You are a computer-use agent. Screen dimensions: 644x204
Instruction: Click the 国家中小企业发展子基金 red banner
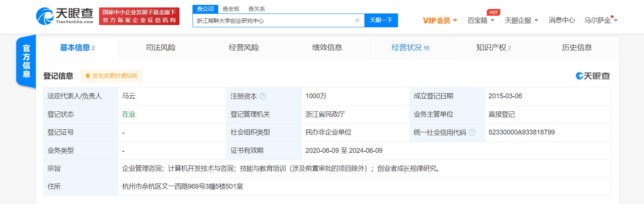click(139, 16)
